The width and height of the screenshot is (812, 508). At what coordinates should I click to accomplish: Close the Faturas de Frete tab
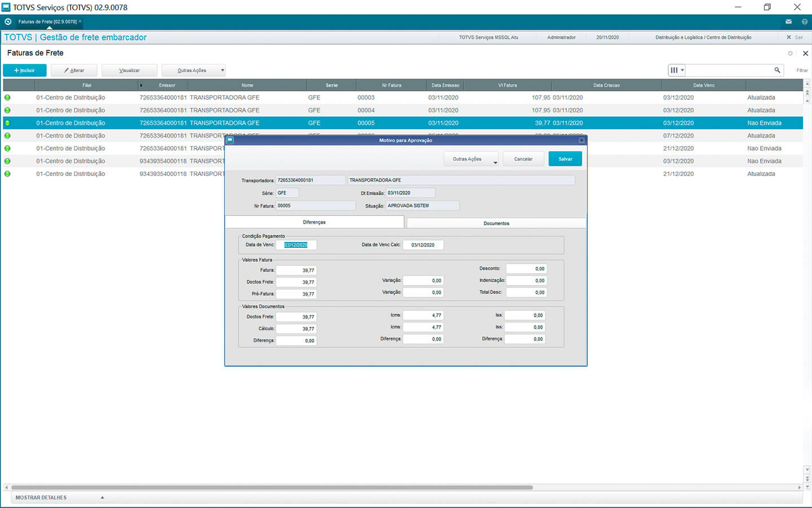point(80,21)
